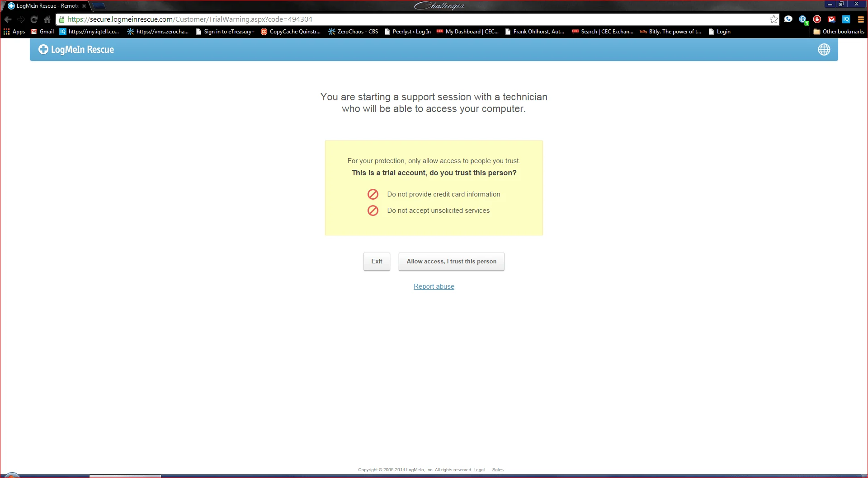
Task: Click the no-symbol icon beside credit card warning
Action: [x=373, y=194]
